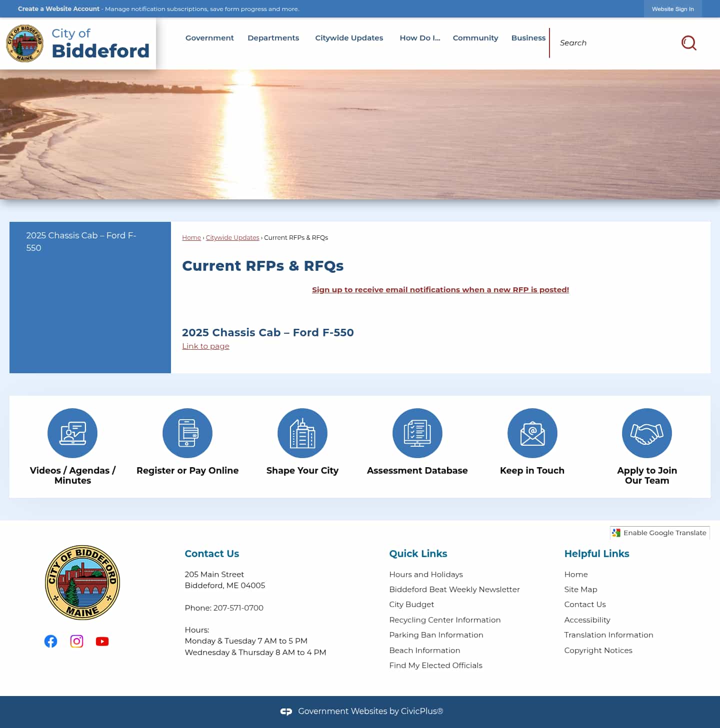The image size is (720, 728).
Task: Open Biddeford's Facebook page icon
Action: [x=50, y=641]
